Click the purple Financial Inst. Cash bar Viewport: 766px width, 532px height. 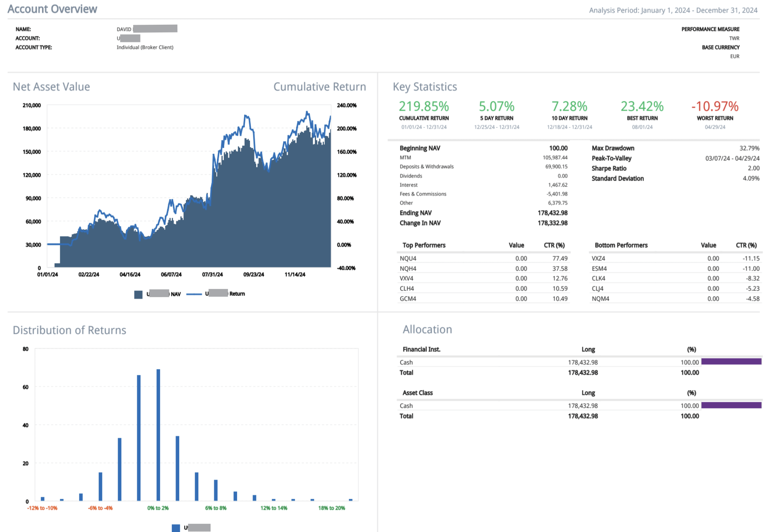pos(731,362)
